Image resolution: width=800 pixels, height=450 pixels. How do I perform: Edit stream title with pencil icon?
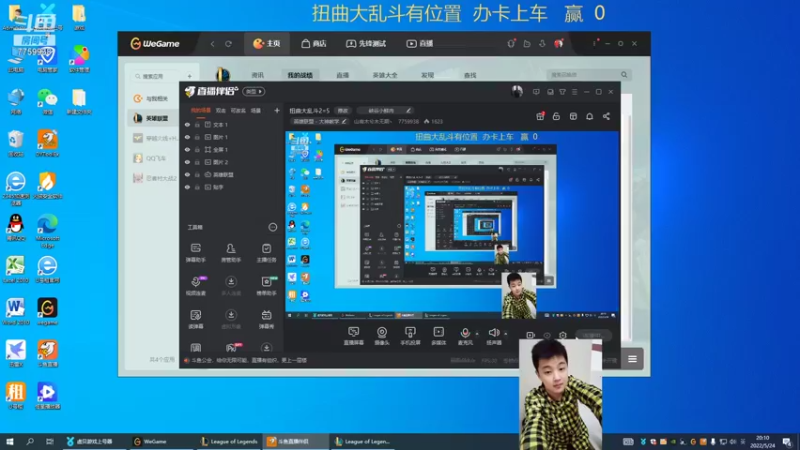click(x=408, y=110)
